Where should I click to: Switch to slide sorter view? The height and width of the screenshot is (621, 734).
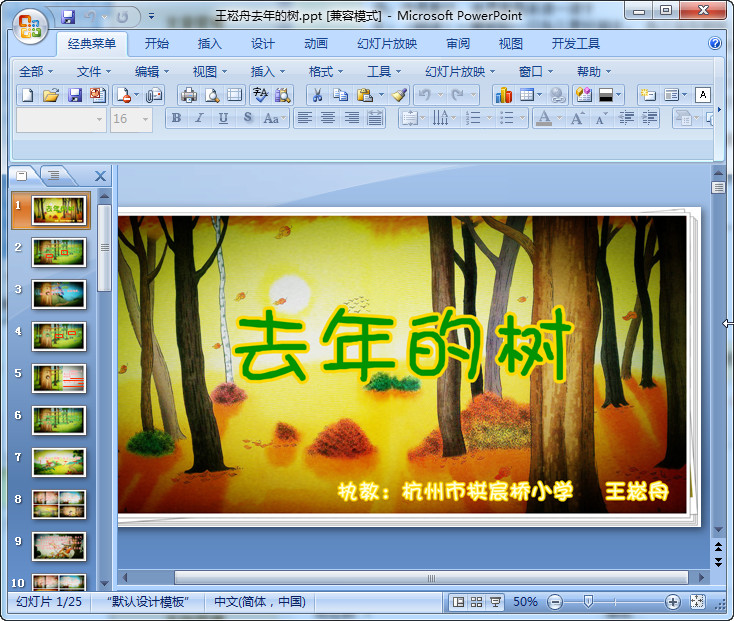[x=477, y=602]
